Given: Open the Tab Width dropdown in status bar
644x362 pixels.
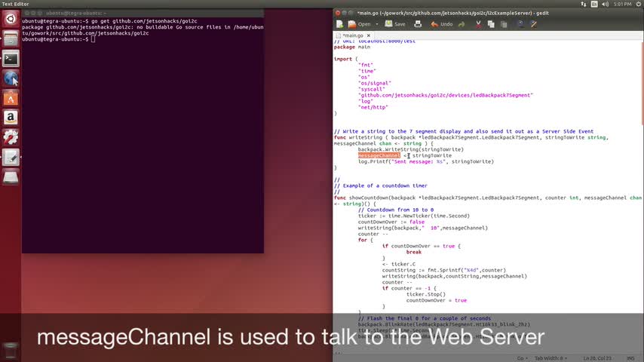Looking at the screenshot, I should tap(550, 358).
